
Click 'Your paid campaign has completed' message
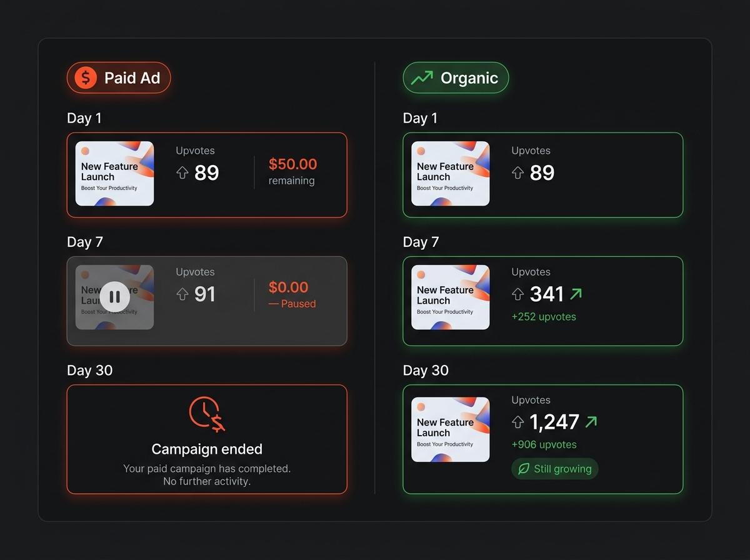[x=207, y=469]
